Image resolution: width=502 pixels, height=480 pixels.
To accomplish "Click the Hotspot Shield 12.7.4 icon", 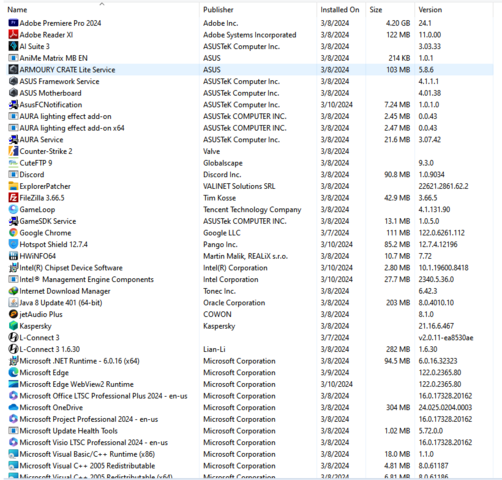I will [x=13, y=244].
